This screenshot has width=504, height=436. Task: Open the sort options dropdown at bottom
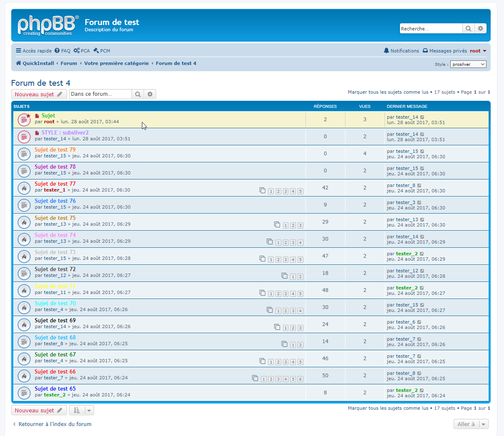tap(81, 410)
